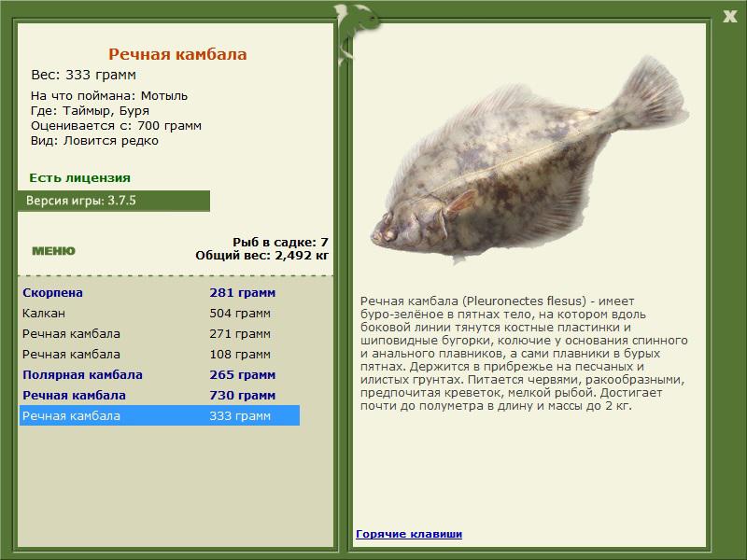Close the fish keepnet window
Viewport: 747px width, 560px height.
[729, 17]
